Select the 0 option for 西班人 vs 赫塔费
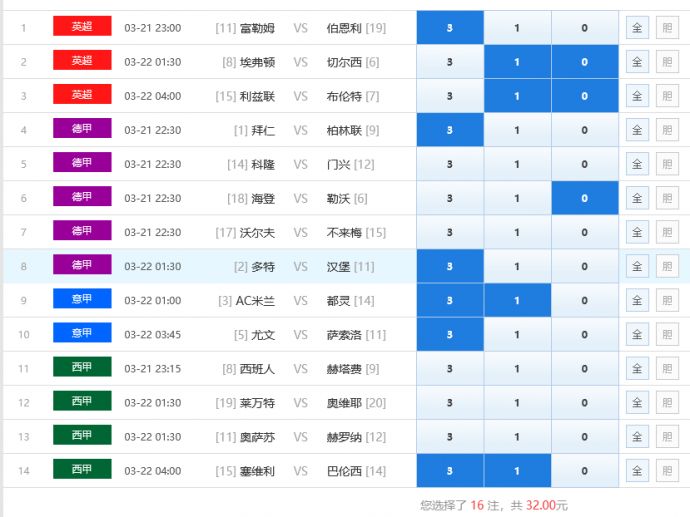The image size is (690, 517). click(x=584, y=369)
